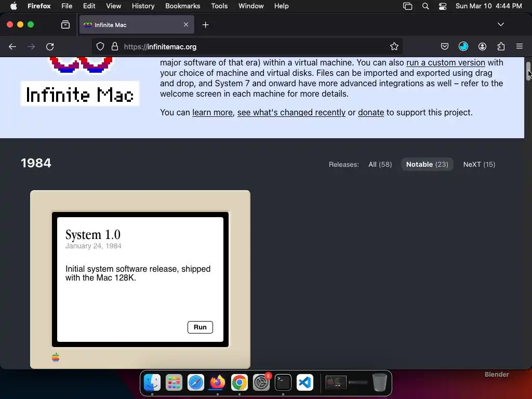Image resolution: width=532 pixels, height=399 pixels.
Task: Open the Apple menu
Action: 14,6
